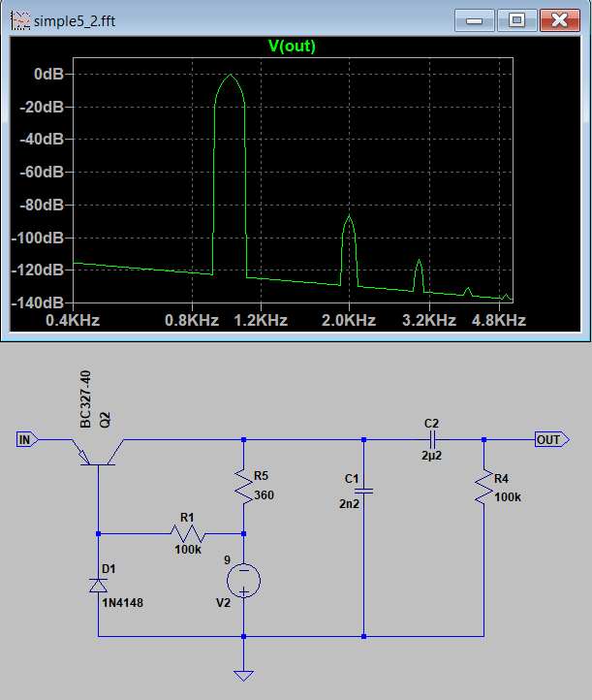
Task: Click the -120dB axis label
Action: [38, 270]
